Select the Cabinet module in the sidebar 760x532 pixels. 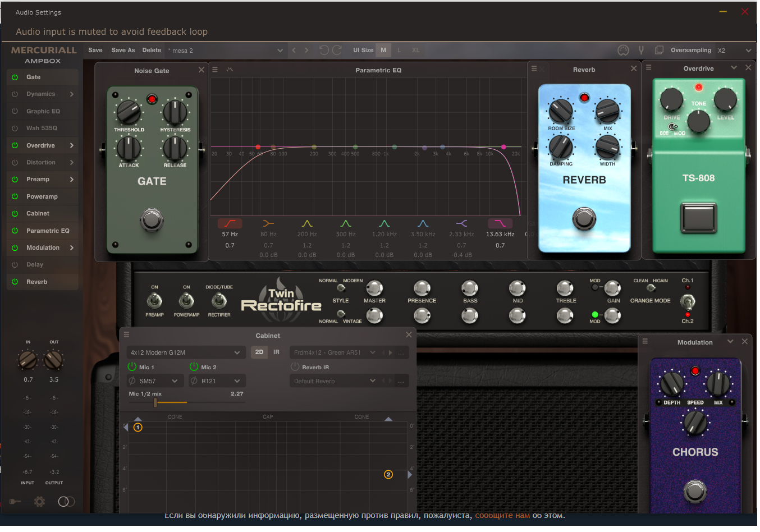coord(42,214)
